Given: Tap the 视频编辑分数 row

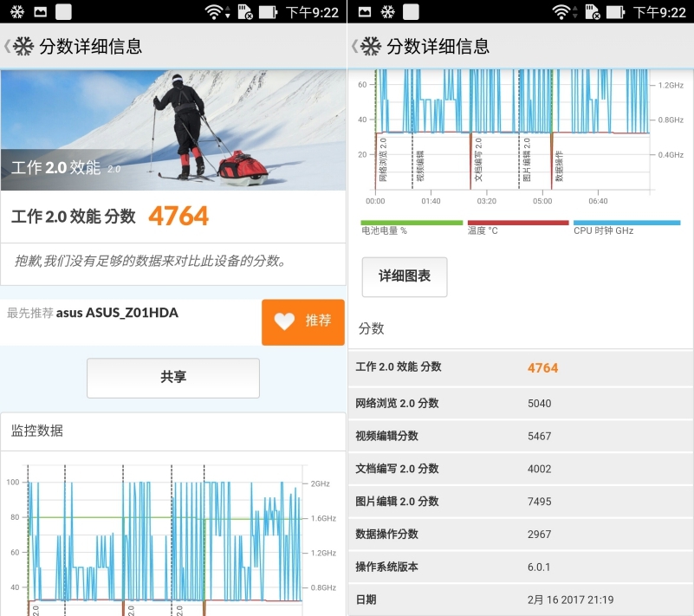Looking at the screenshot, I should [521, 436].
